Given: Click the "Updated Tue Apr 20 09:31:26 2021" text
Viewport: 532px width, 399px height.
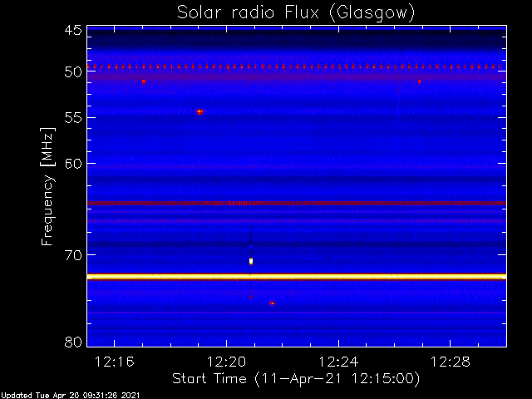Looking at the screenshot, I should [x=70, y=396].
